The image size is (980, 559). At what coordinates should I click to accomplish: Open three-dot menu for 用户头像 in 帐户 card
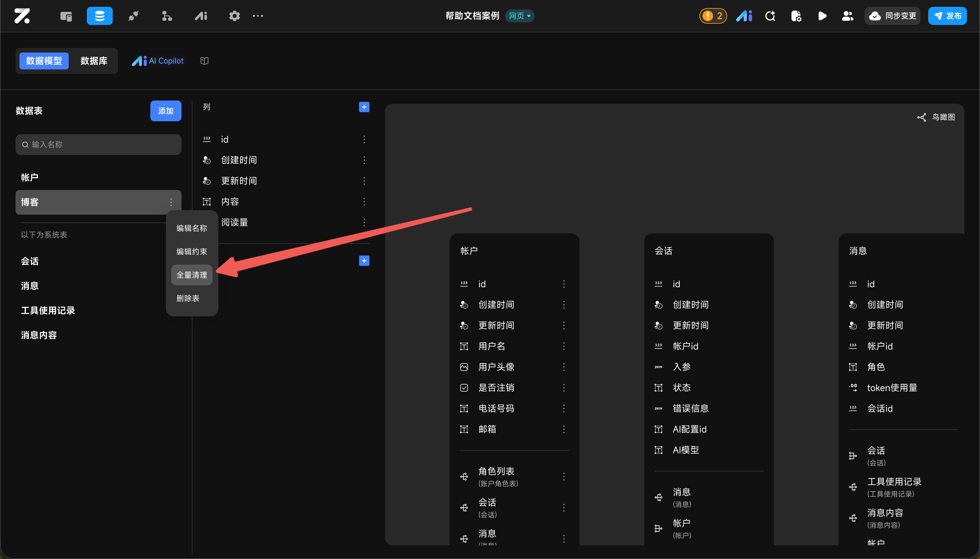click(564, 367)
